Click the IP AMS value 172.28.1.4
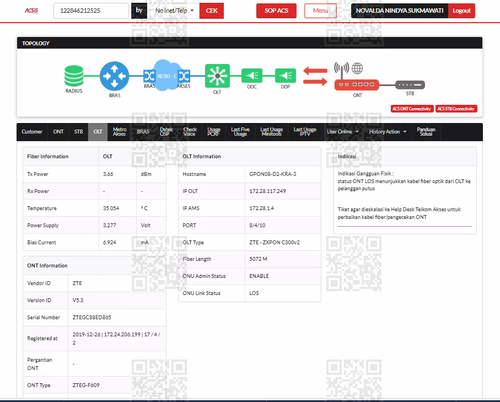This screenshot has width=500, height=402. (262, 208)
